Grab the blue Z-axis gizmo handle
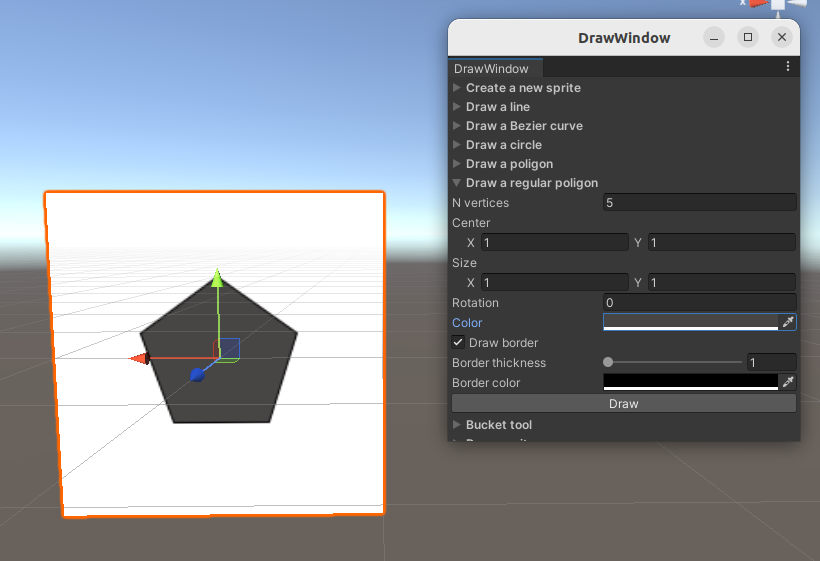 click(197, 375)
